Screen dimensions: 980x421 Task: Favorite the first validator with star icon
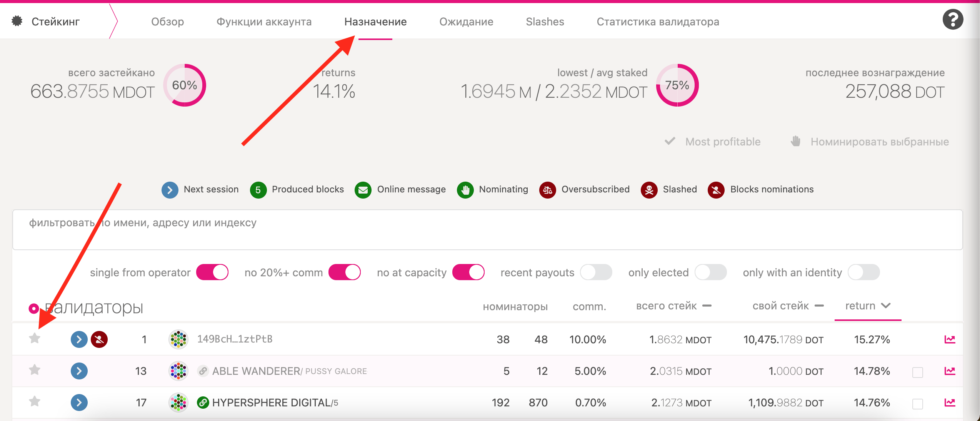(35, 338)
